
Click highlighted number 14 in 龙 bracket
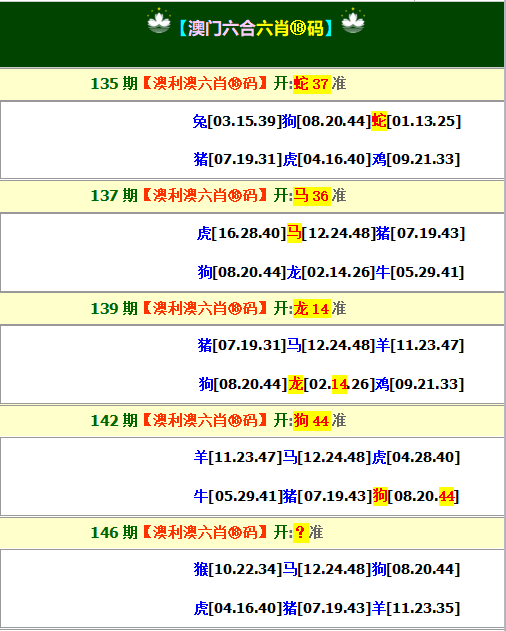339,384
